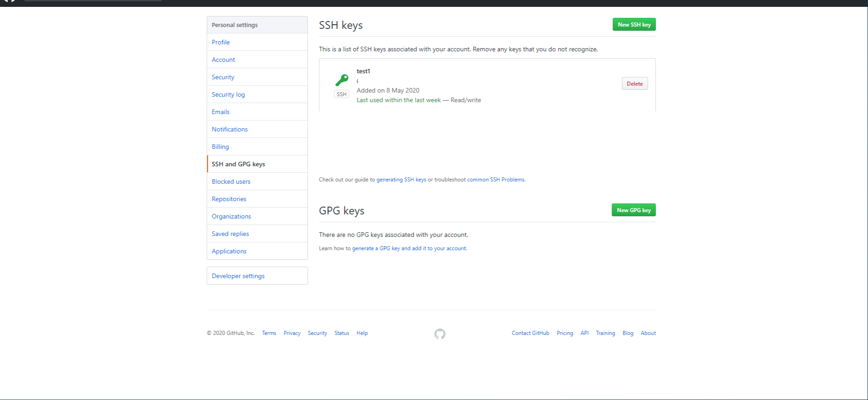Open generate a GPG key guide link
This screenshot has height=400, width=868.
point(409,248)
